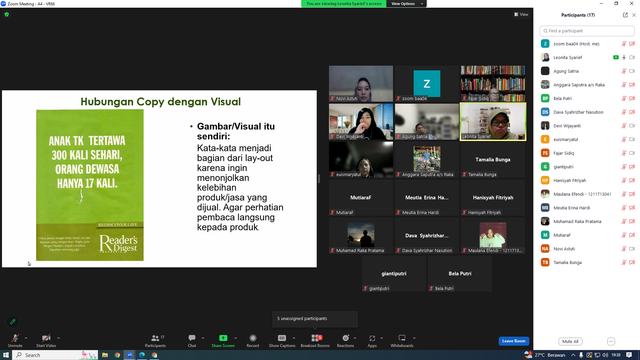The image size is (640, 360).
Task: Open the View Options dropdown at the top
Action: [407, 4]
